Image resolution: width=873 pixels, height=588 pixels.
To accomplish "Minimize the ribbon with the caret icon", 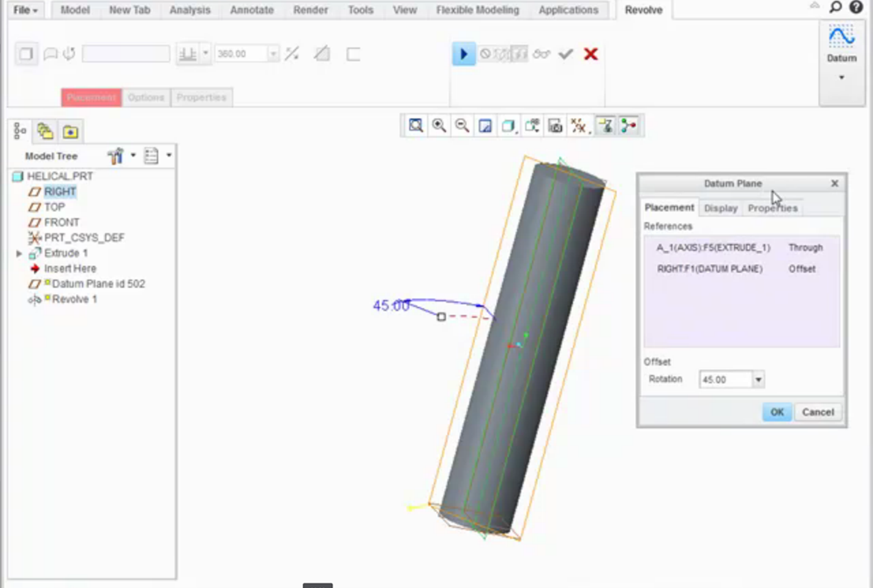I will click(814, 5).
